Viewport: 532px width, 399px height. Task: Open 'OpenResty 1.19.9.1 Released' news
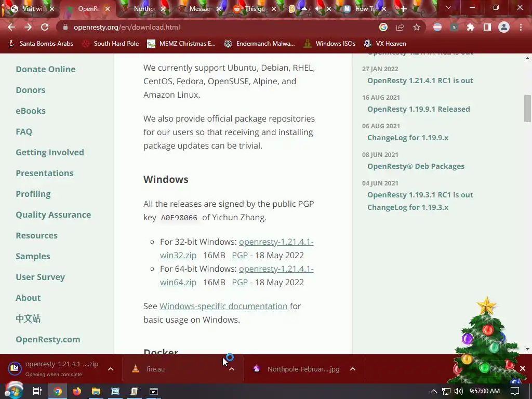[418, 109]
